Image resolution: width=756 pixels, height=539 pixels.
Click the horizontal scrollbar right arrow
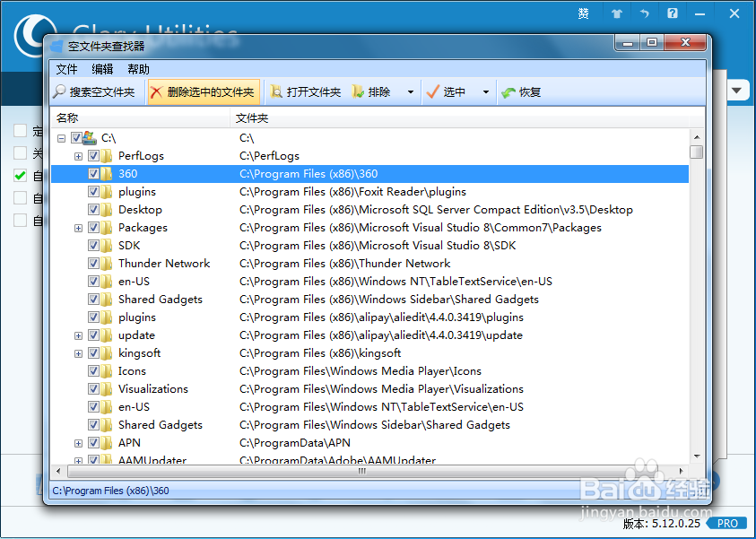681,471
